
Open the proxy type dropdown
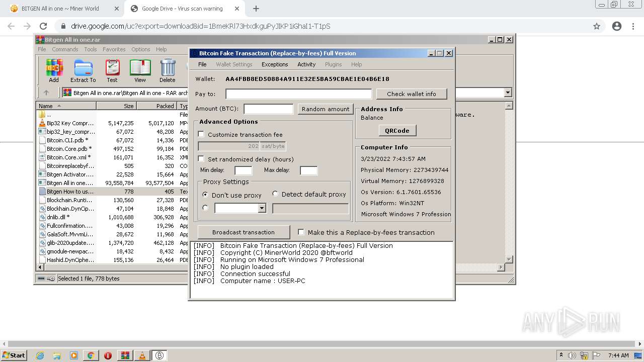click(262, 208)
